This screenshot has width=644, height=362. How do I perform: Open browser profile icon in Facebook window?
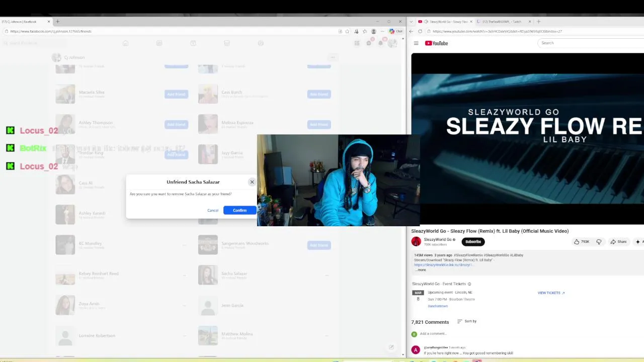(x=373, y=31)
